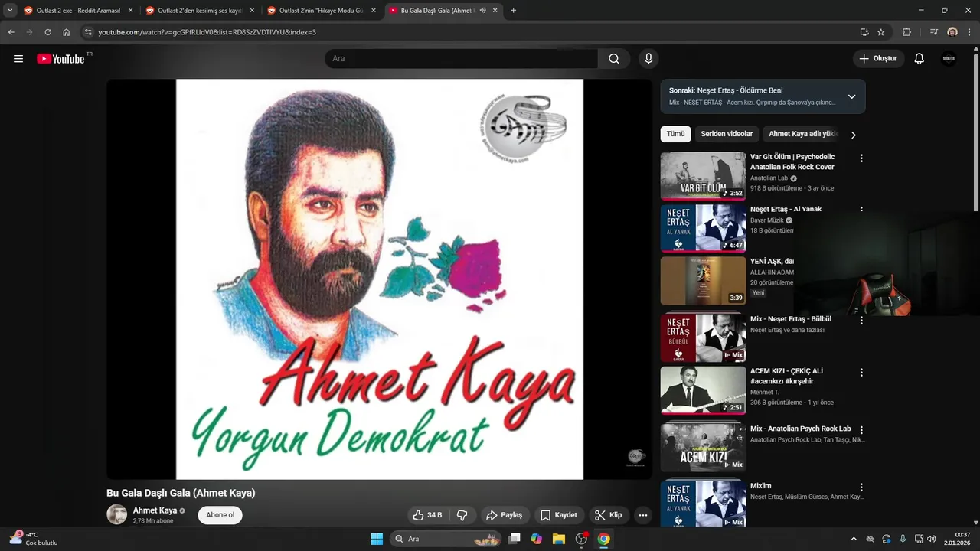
Task: Open Mix - Anatolian Psych Rock Lab thumbnail
Action: click(x=703, y=448)
